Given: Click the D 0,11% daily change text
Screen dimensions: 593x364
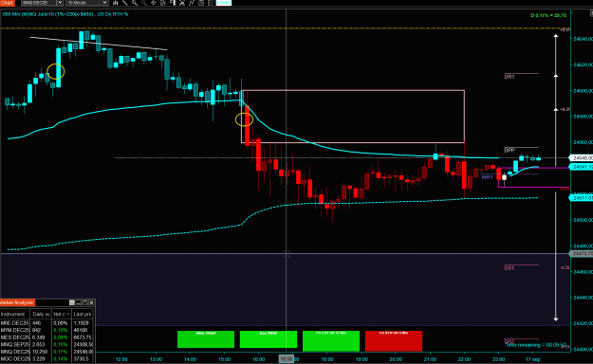Looking at the screenshot, I should coord(548,15).
